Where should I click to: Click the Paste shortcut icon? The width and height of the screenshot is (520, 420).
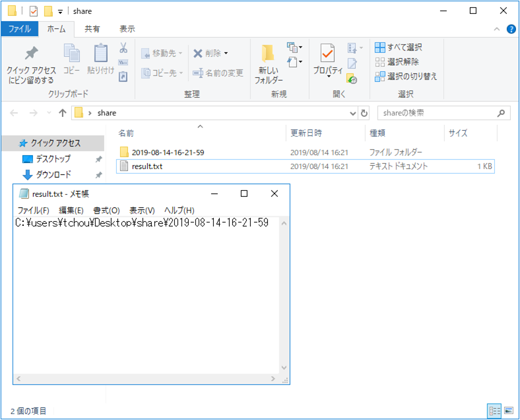pyautogui.click(x=123, y=77)
